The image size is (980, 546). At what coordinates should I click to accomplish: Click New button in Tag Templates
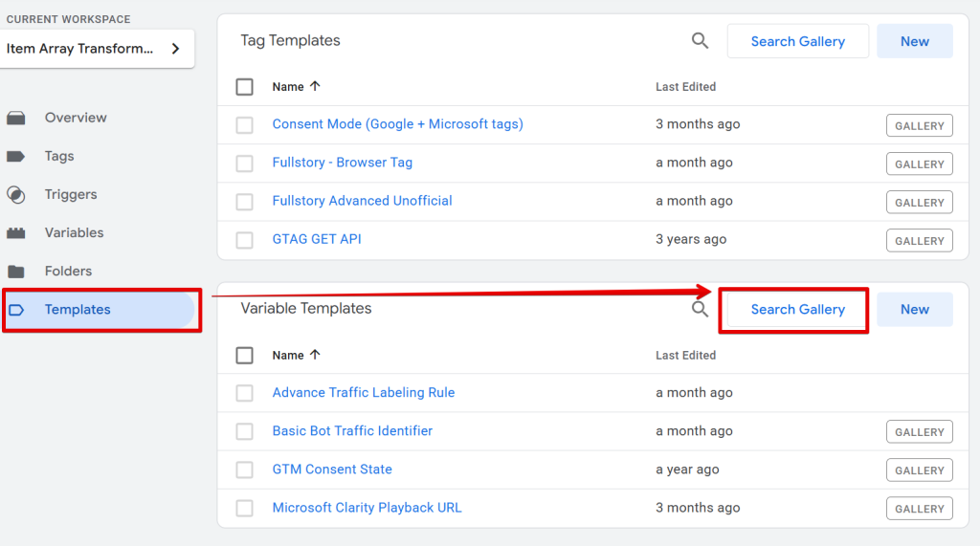[914, 41]
